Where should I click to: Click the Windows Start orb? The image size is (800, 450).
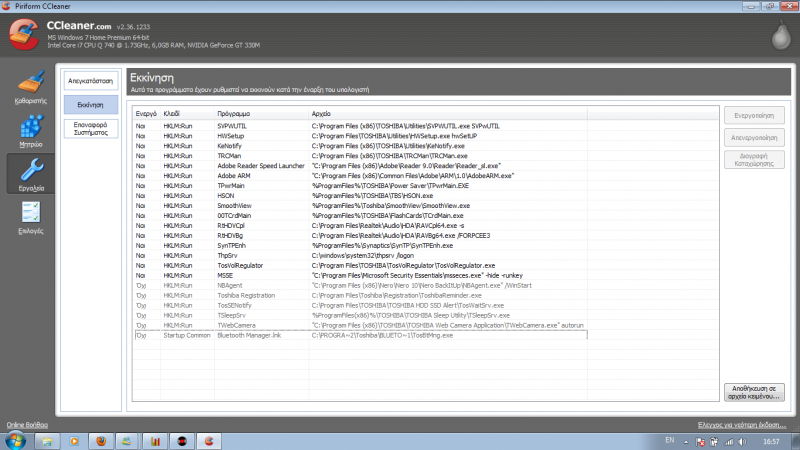tap(15, 441)
